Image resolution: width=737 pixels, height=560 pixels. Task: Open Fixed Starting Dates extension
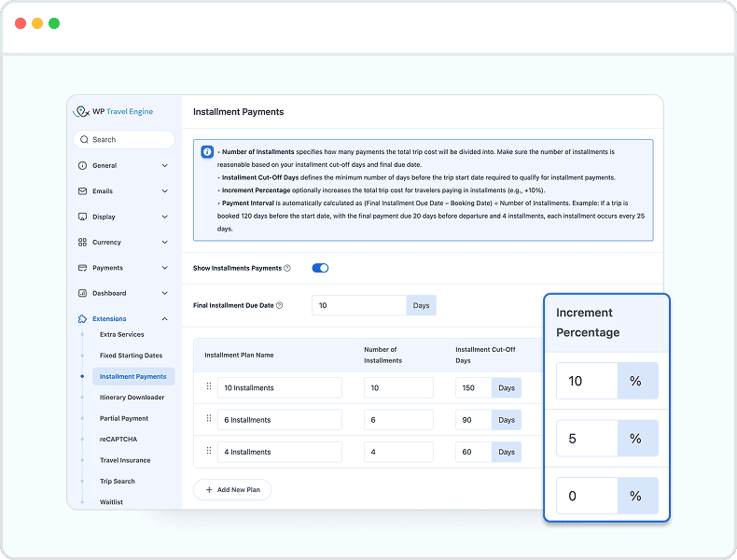pos(131,356)
